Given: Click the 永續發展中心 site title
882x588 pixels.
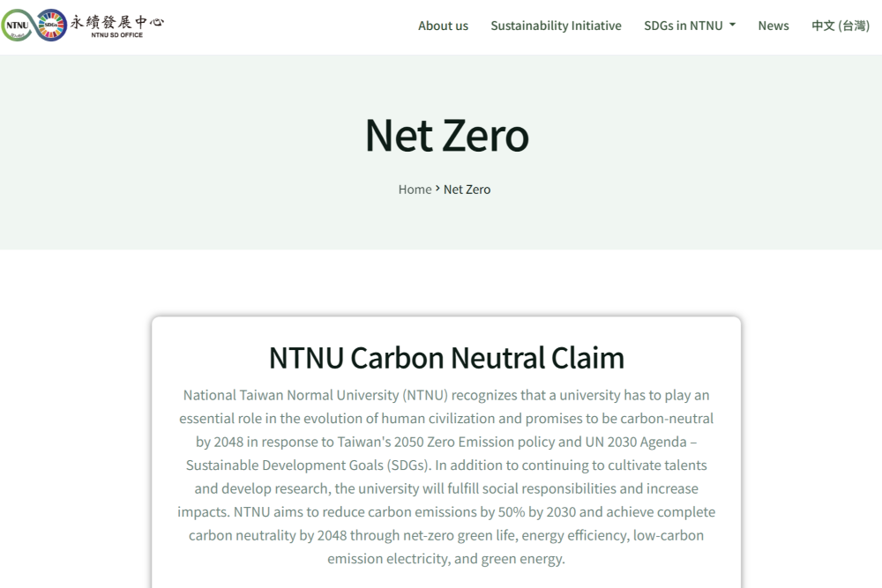Looking at the screenshot, I should (x=116, y=21).
